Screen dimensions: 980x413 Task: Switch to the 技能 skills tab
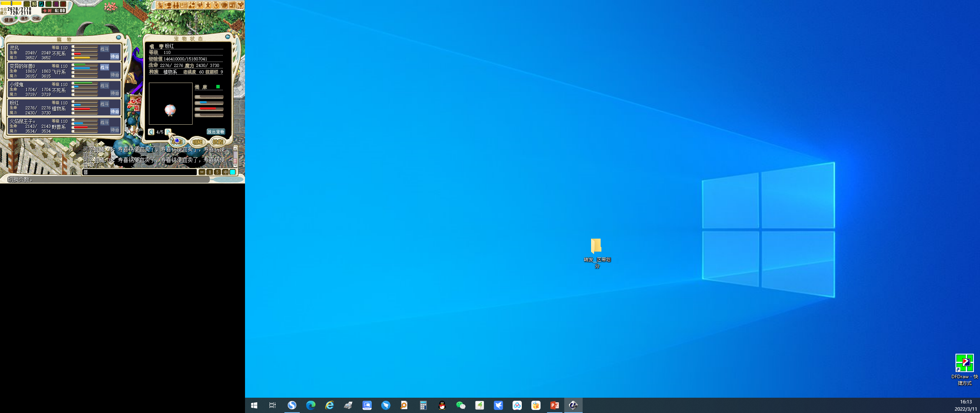coord(218,142)
